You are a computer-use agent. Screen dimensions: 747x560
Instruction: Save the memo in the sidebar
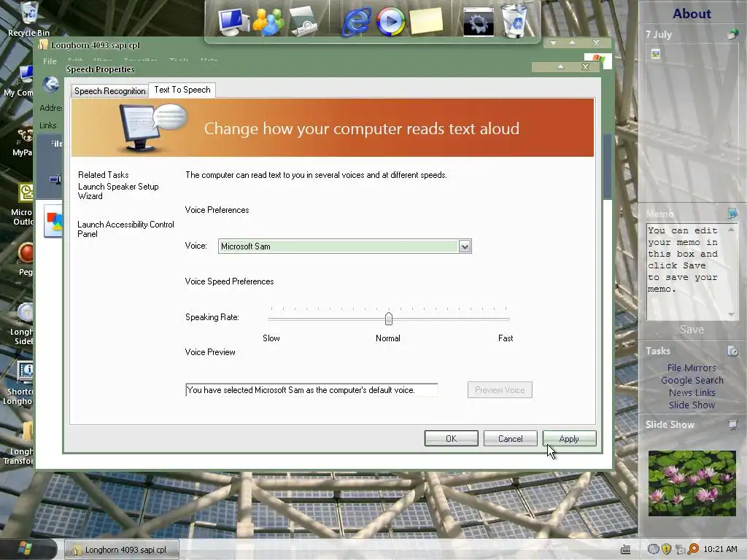[692, 330]
